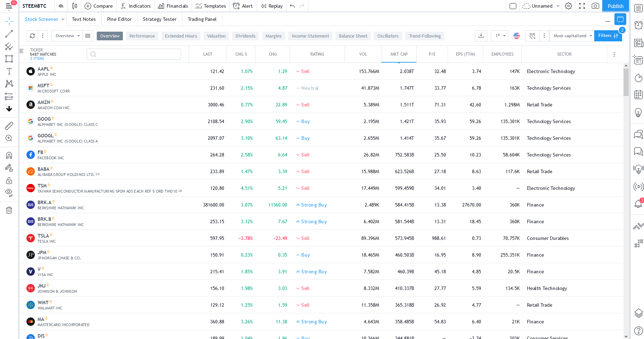The height and width of the screenshot is (339, 644).
Task: Select the trend line drawing tool
Action: (x=9, y=34)
